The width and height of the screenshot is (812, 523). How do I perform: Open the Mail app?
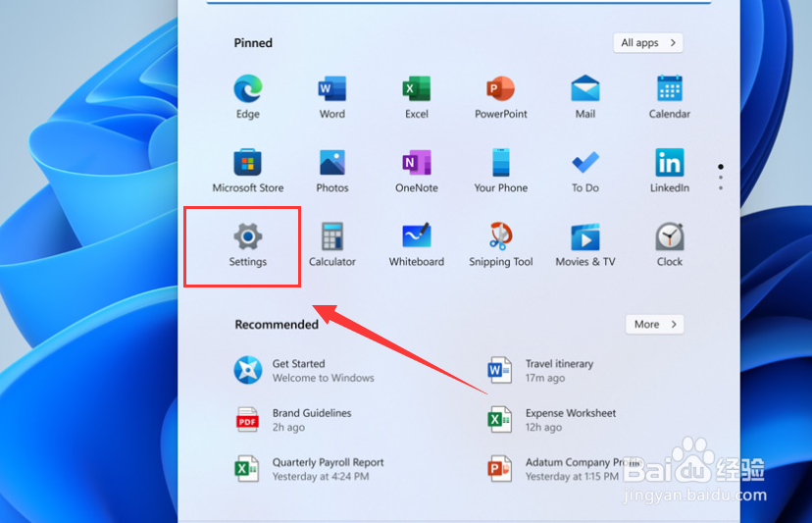coord(585,97)
